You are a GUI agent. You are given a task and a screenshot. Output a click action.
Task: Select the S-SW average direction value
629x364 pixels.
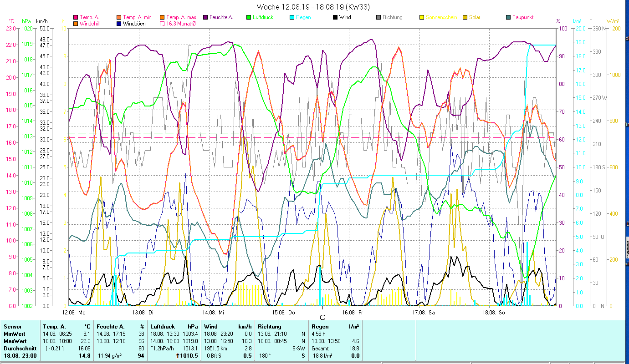(x=299, y=348)
